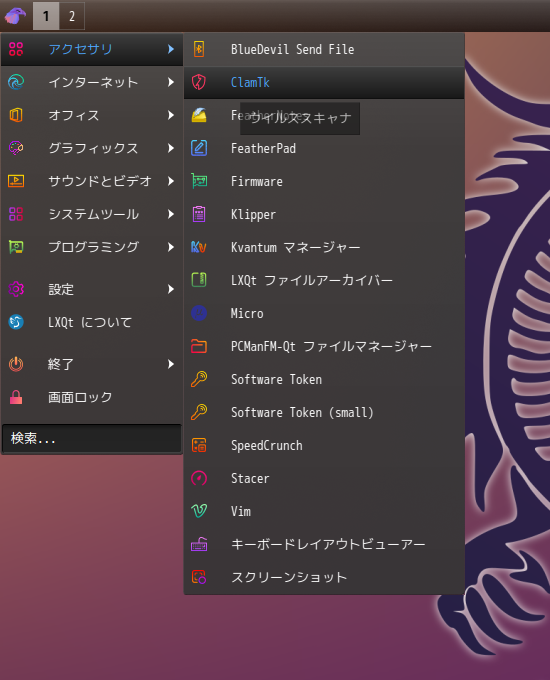Image resolution: width=550 pixels, height=680 pixels.
Task: Click the インターネット swirl icon
Action: [x=16, y=82]
